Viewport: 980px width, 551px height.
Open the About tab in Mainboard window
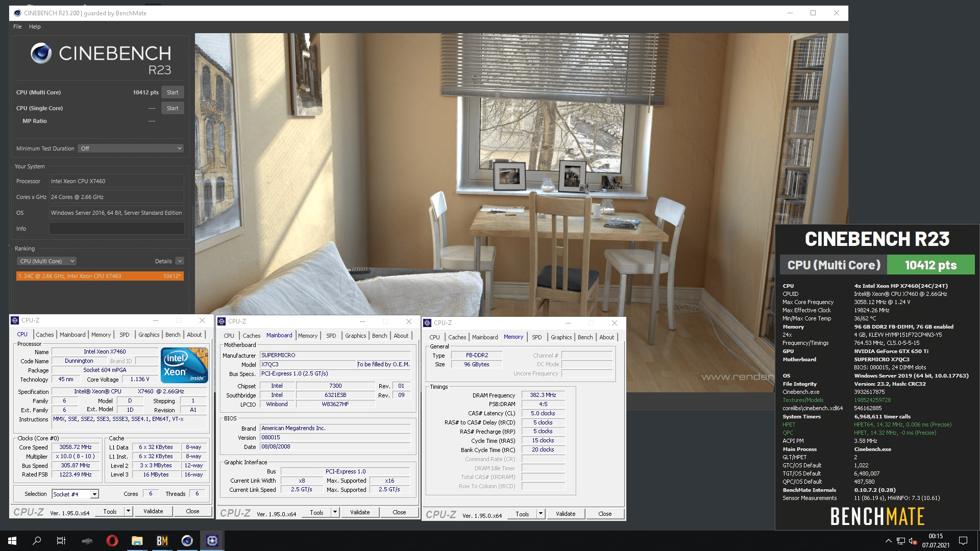(x=401, y=336)
